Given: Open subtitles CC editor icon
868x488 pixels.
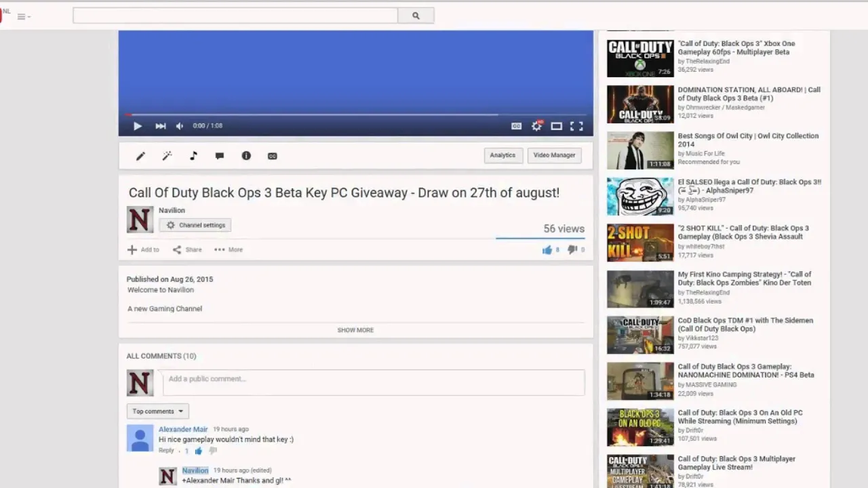Looking at the screenshot, I should click(273, 156).
